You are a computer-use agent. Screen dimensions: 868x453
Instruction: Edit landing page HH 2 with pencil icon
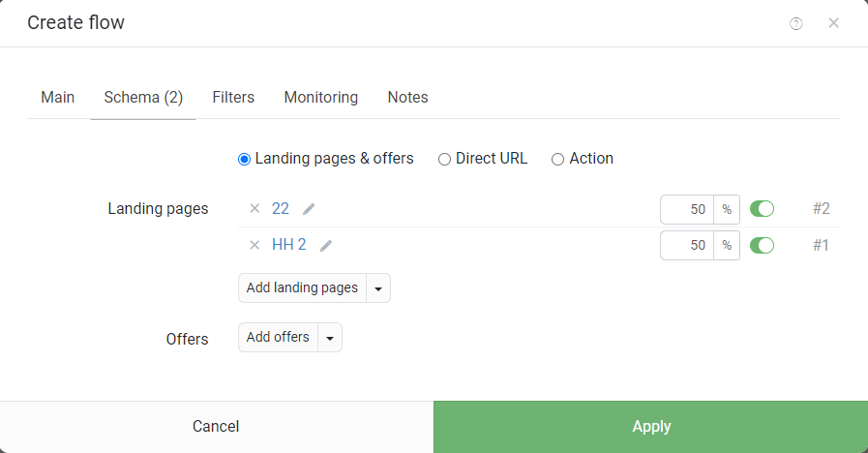[x=326, y=245]
